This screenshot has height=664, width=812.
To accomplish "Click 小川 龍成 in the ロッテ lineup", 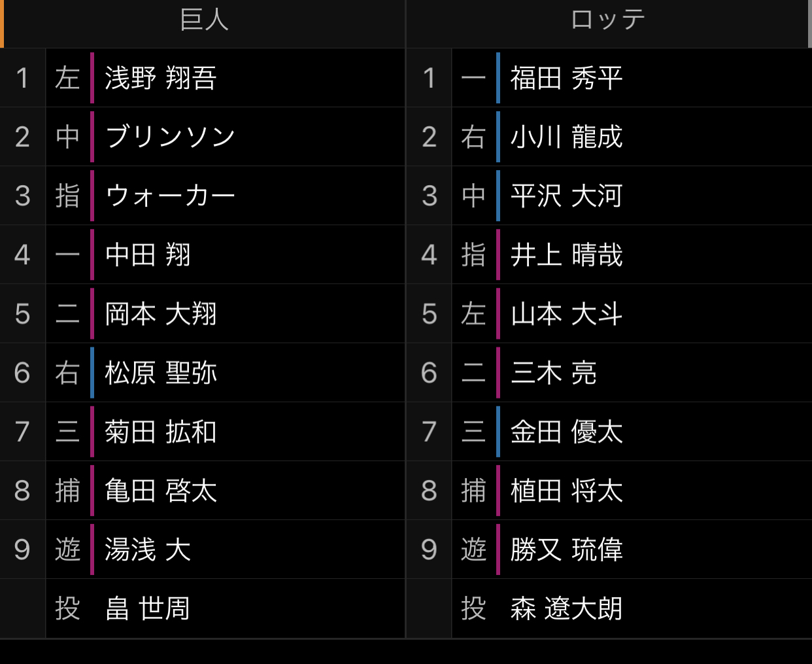I will point(566,137).
